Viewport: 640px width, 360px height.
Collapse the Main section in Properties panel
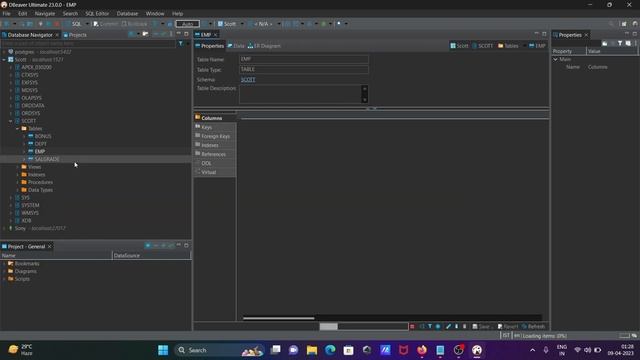556,59
